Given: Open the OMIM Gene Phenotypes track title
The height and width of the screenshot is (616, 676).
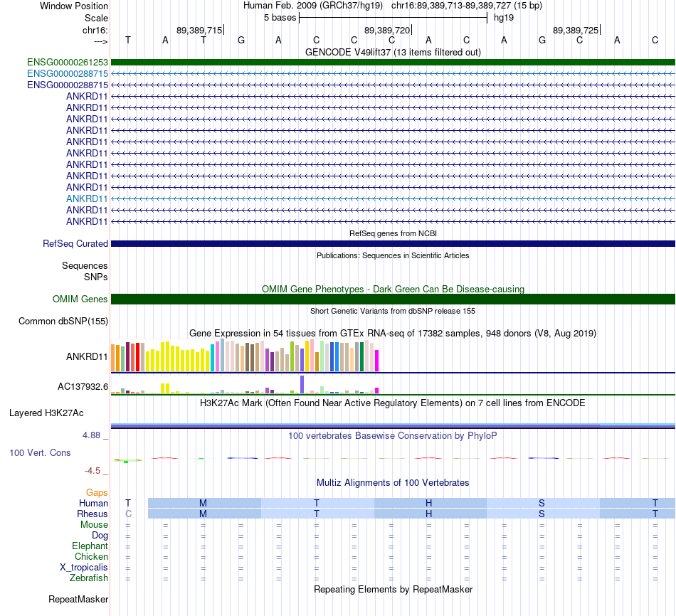Looking at the screenshot, I should coord(393,290).
